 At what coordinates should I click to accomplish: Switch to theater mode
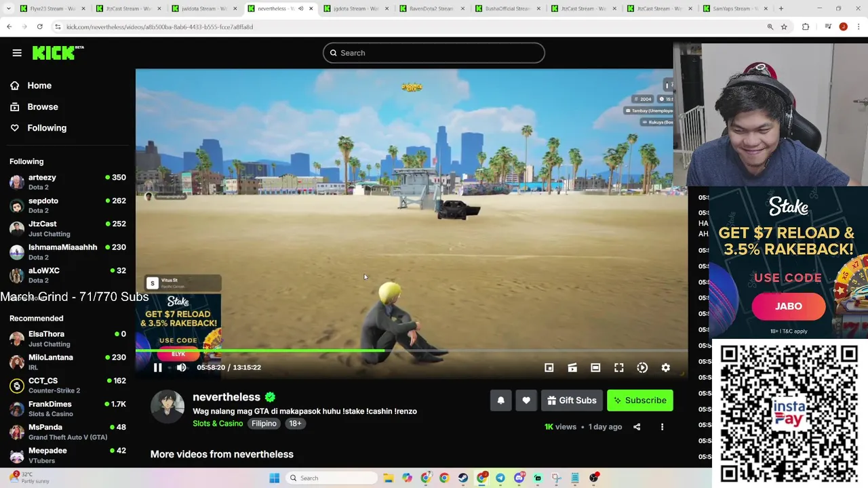595,367
